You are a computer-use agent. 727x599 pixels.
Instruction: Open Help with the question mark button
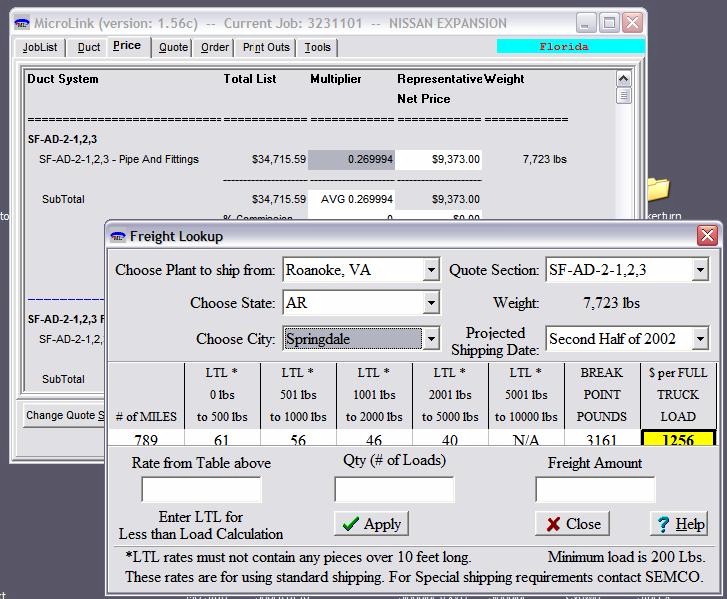(679, 524)
